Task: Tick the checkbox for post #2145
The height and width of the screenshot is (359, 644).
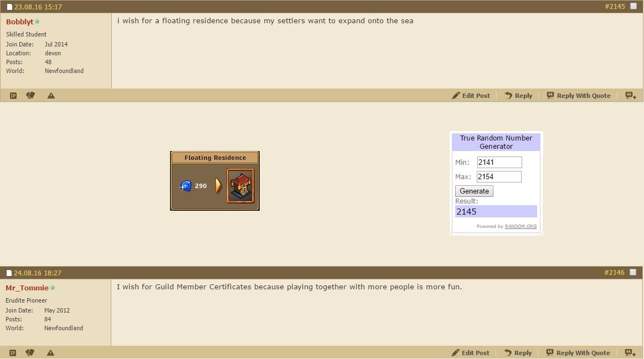Action: pos(633,7)
